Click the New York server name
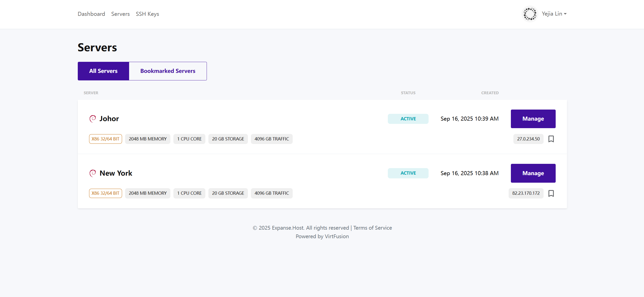 116,173
